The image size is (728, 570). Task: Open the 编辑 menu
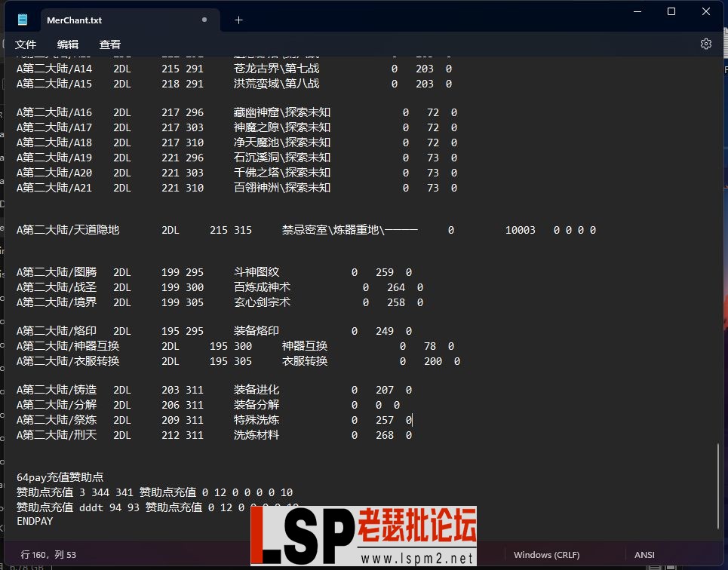pos(68,44)
